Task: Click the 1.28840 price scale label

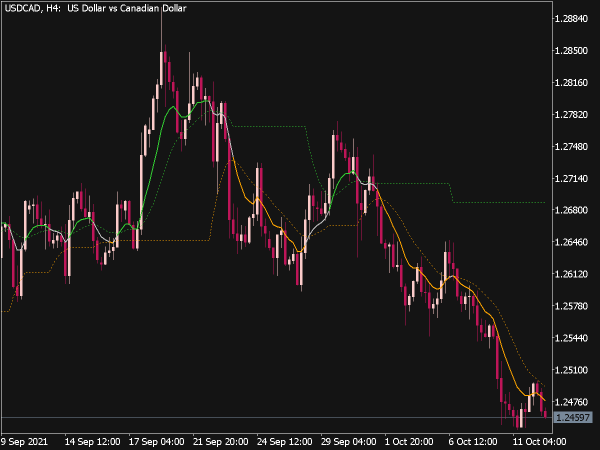Action: tap(571, 19)
